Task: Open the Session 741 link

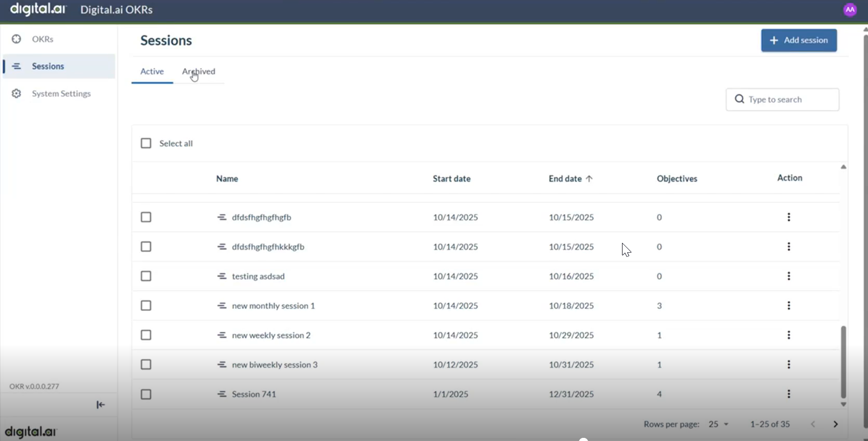Action: tap(254, 394)
